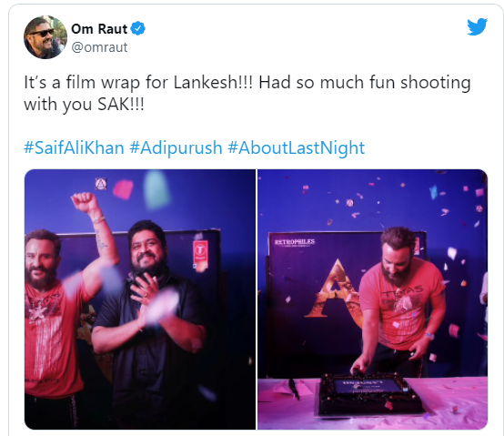504x436 pixels.
Task: Click the tweet text about Lankesh's film wrap
Action: click(x=247, y=93)
